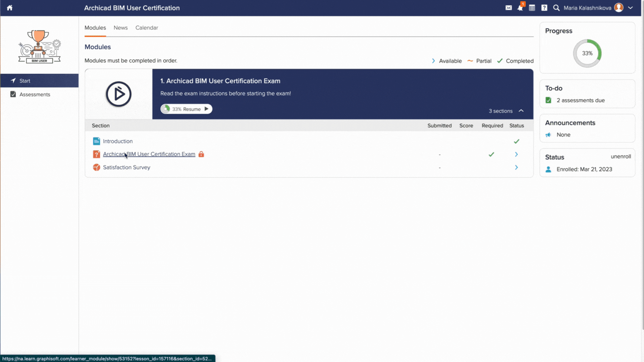Screen dimensions: 644x362
Task: Click the Required column header
Action: [492, 126]
